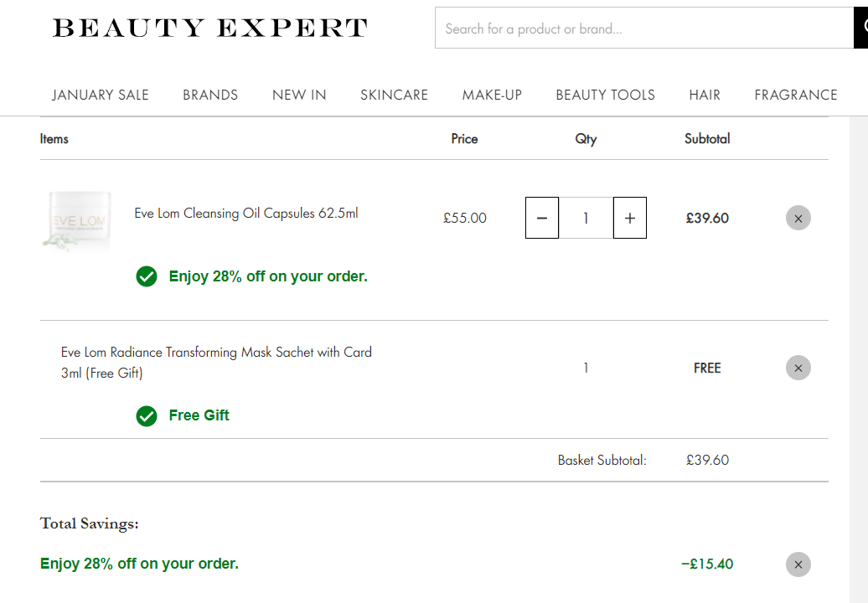The image size is (868, 603).
Task: Open the Hair menu
Action: pos(705,95)
